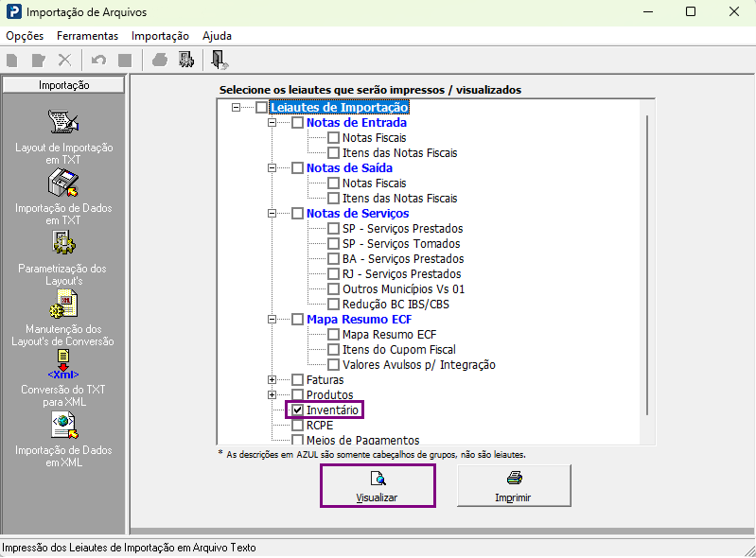Open the Ajuda menu
The height and width of the screenshot is (558, 756).
pyautogui.click(x=217, y=36)
